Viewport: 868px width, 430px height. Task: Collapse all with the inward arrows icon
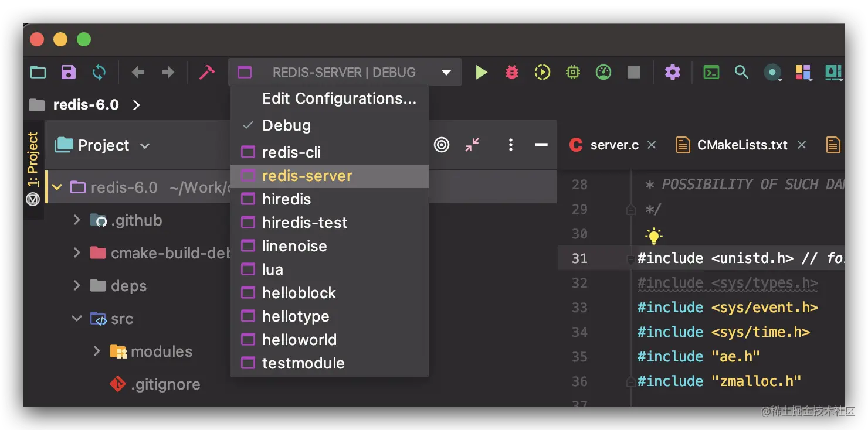(472, 145)
